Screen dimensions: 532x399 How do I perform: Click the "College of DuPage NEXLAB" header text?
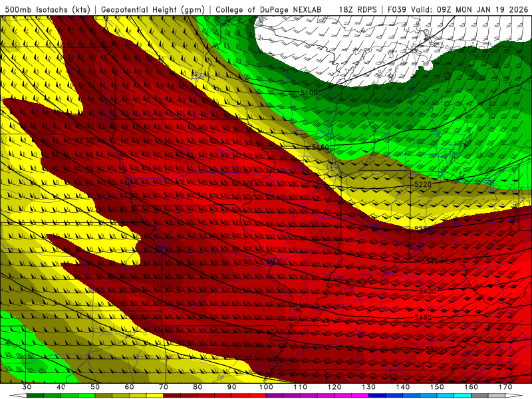click(x=268, y=9)
